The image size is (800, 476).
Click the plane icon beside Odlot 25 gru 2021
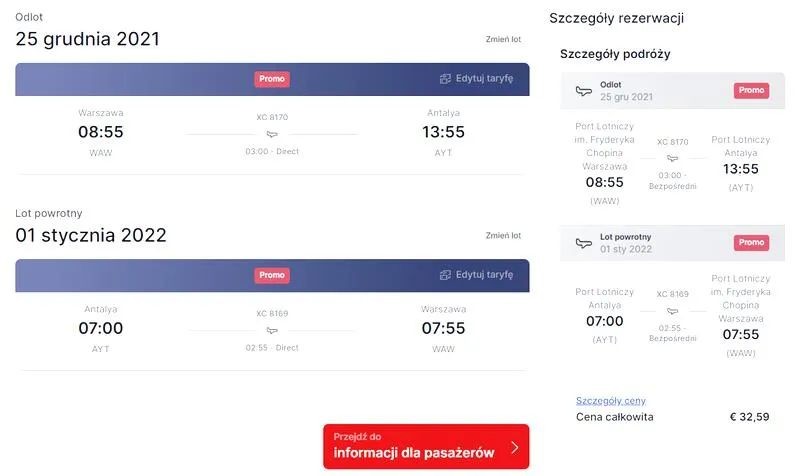pyautogui.click(x=584, y=91)
